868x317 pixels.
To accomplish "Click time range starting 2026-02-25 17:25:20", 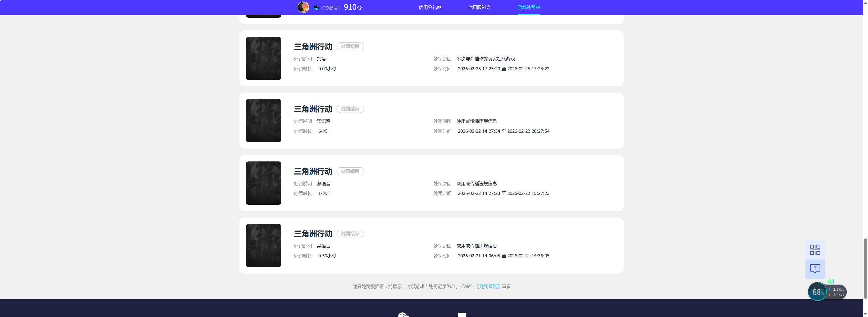I will click(504, 69).
